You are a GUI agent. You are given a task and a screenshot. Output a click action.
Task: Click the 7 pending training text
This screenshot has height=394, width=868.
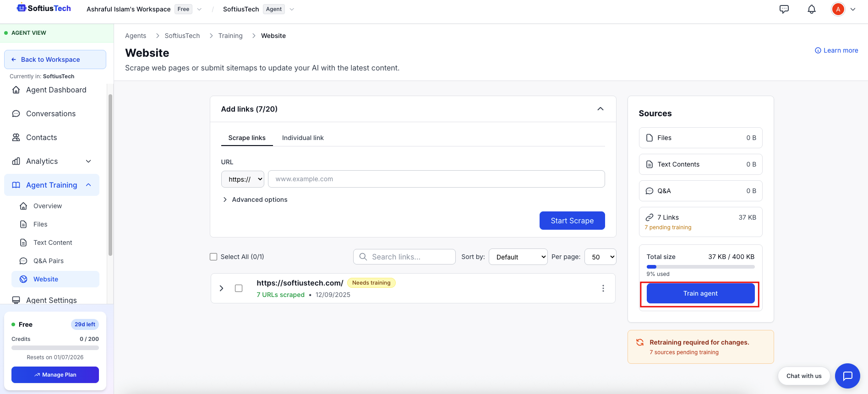coord(668,227)
